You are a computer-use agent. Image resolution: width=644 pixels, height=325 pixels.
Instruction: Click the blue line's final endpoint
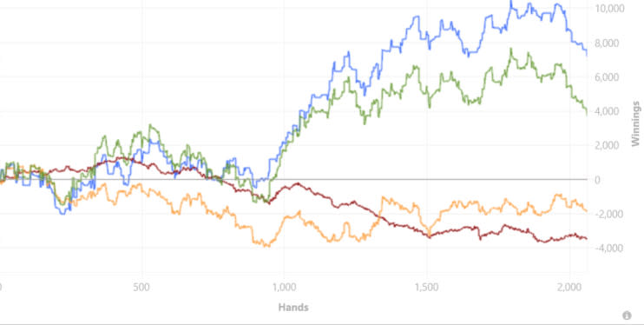[x=587, y=54]
